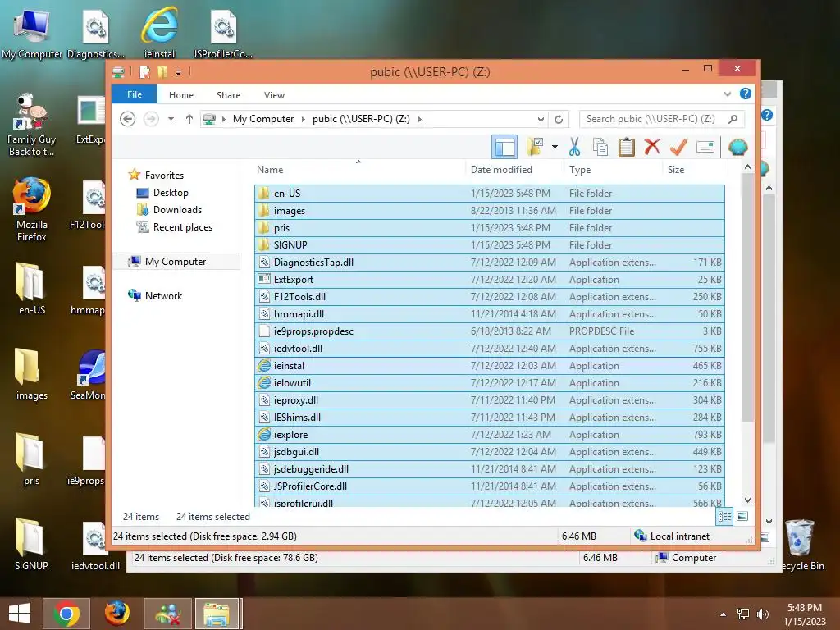The width and height of the screenshot is (840, 630).
Task: Open the Home ribbon tab
Action: point(181,95)
